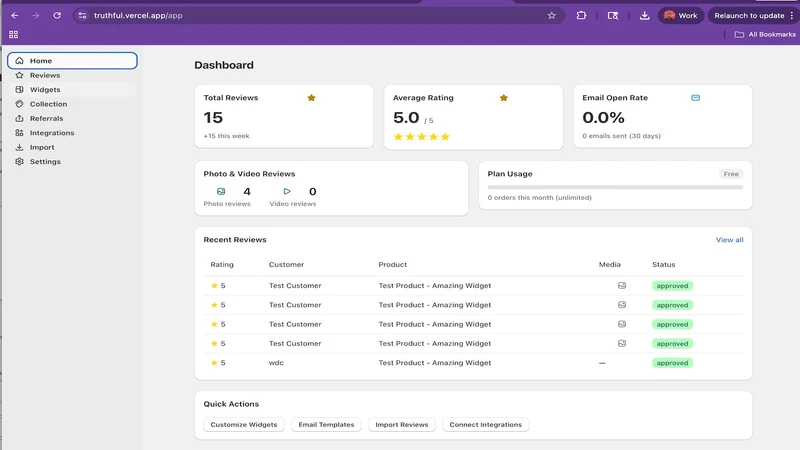Open the Work profile button

coord(681,15)
